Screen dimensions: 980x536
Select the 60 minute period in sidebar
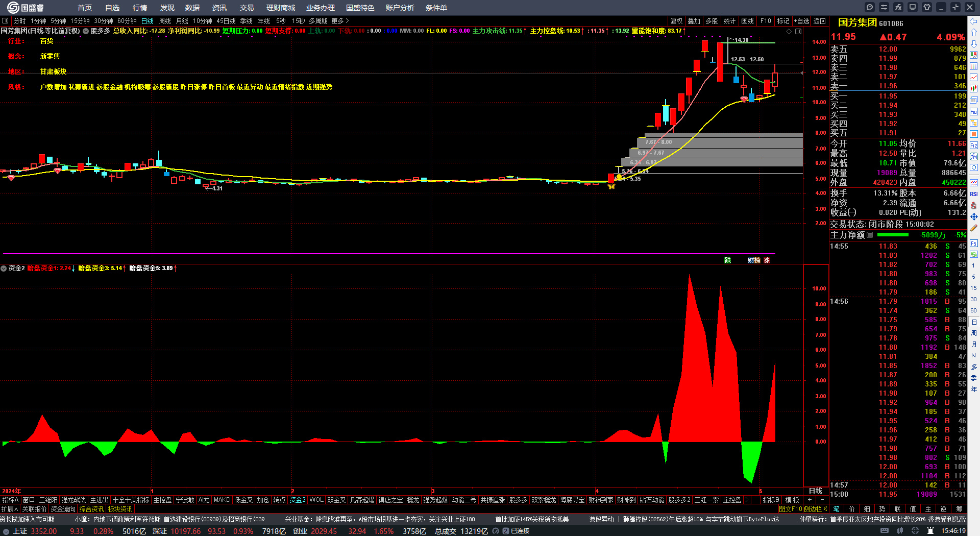pyautogui.click(x=974, y=310)
